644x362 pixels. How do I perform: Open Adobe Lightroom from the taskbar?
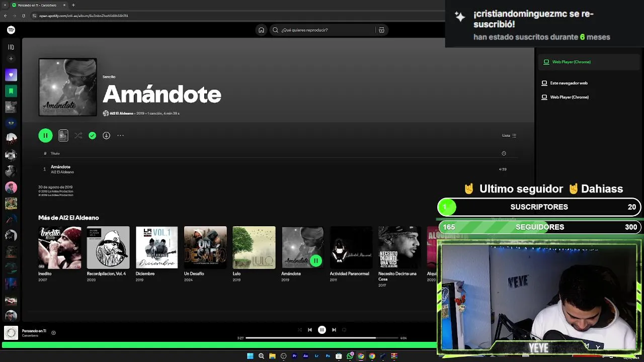(316, 356)
